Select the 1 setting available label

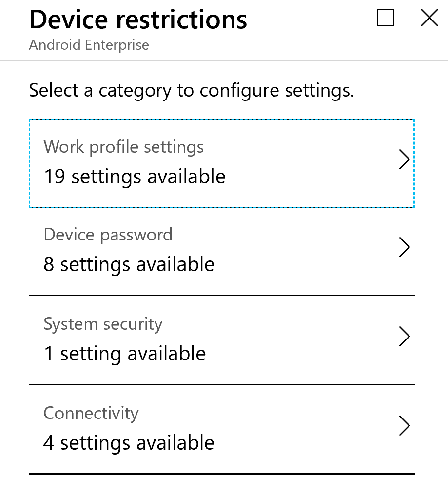[125, 354]
